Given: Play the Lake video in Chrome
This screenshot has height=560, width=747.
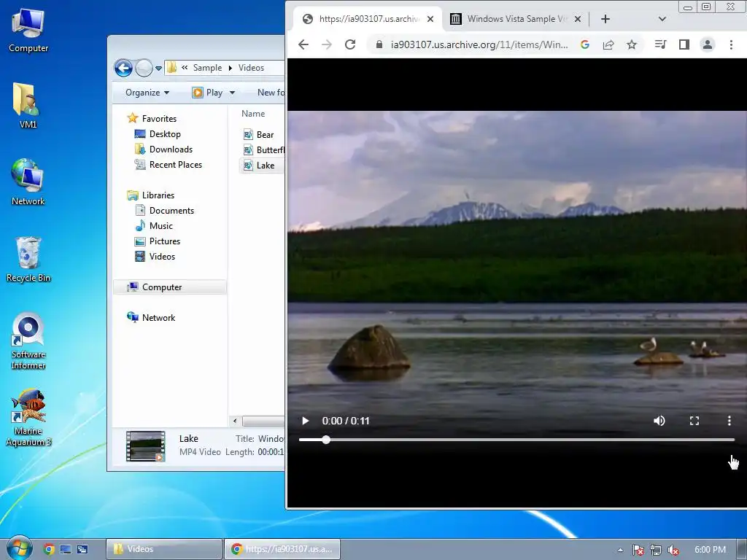Looking at the screenshot, I should tap(306, 421).
